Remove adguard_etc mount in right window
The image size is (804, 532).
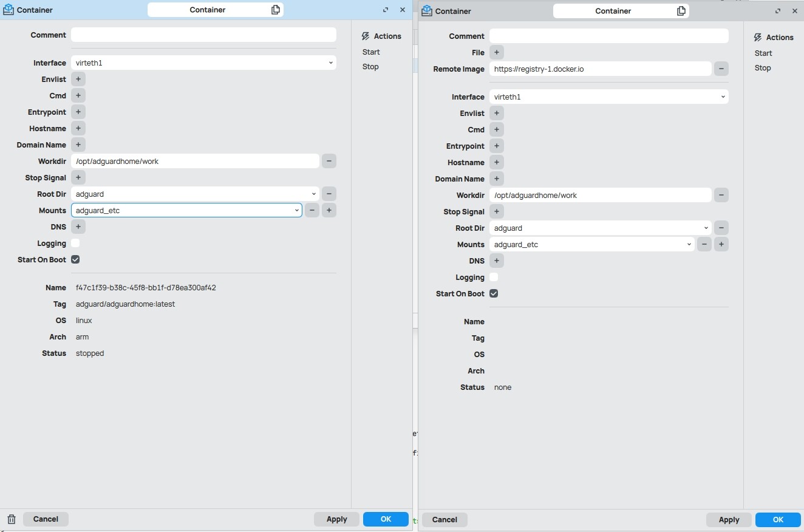(704, 244)
